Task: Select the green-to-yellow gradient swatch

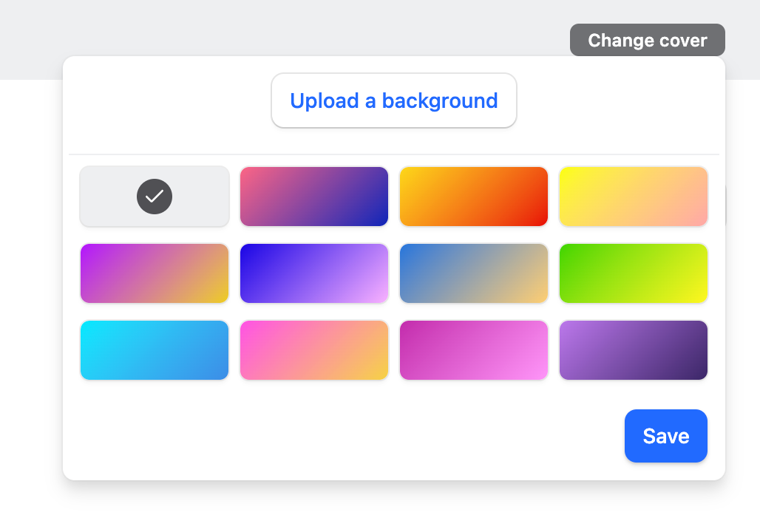Action: (633, 273)
